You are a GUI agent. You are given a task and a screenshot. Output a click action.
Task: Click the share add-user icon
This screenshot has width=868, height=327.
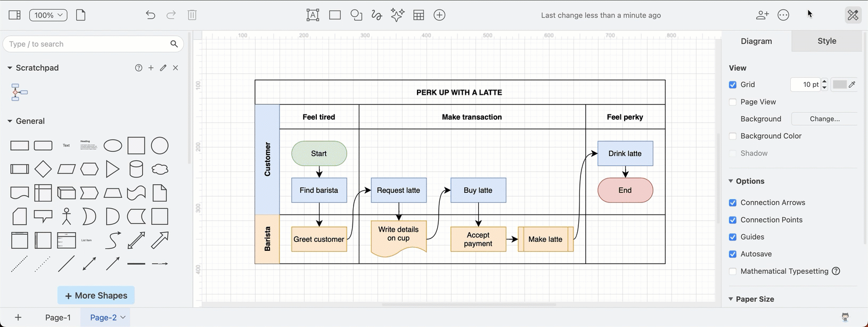(x=763, y=15)
